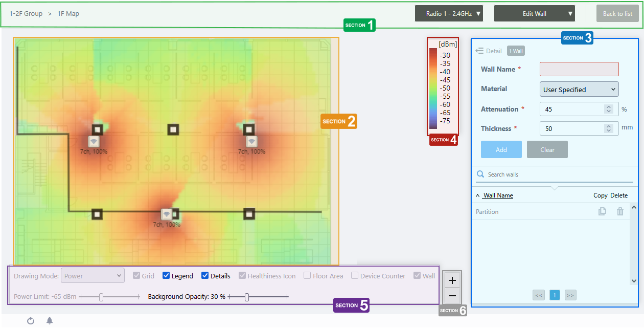Viewport: 644px width, 328px height.
Task: Click the refresh icon at bottom left
Action: (31, 321)
